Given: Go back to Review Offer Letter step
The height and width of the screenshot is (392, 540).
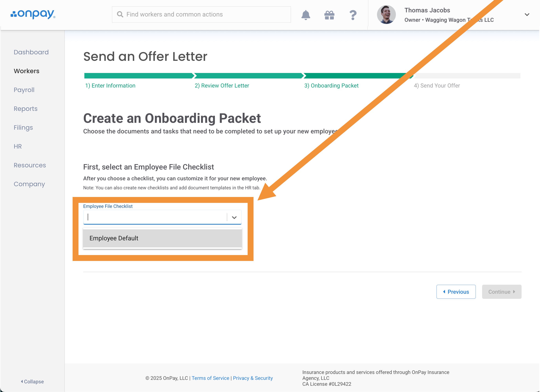Looking at the screenshot, I should 222,86.
